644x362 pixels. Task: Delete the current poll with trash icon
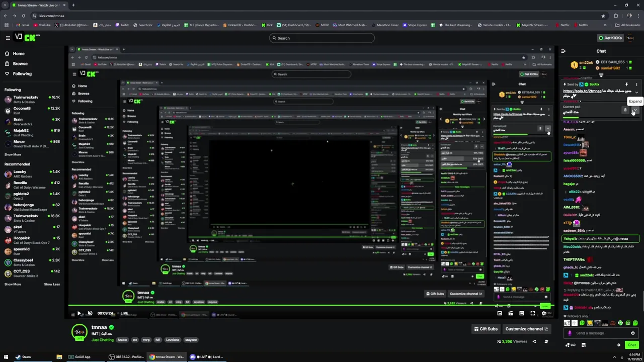625,110
